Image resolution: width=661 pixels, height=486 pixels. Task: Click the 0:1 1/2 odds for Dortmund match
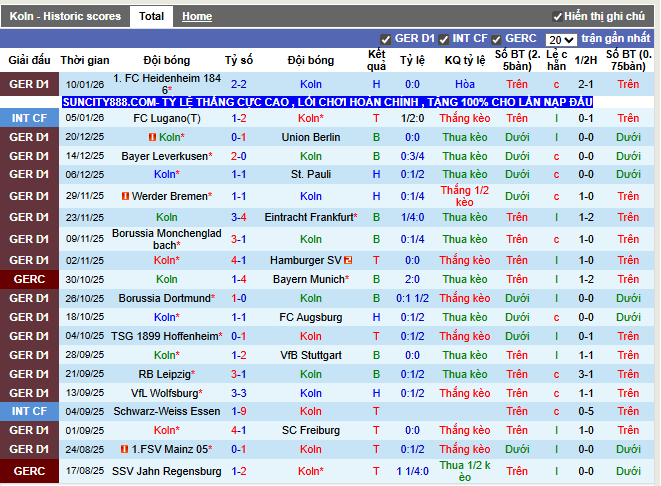click(x=412, y=298)
